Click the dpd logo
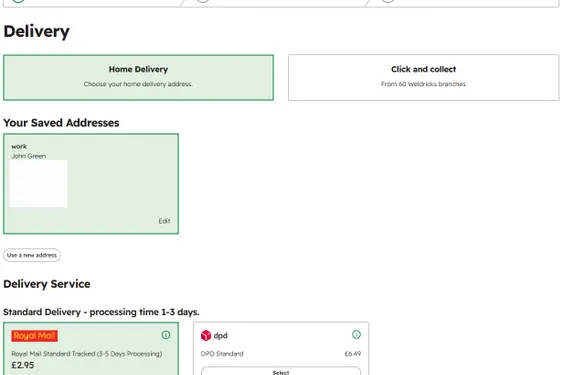564x375 pixels. point(214,335)
